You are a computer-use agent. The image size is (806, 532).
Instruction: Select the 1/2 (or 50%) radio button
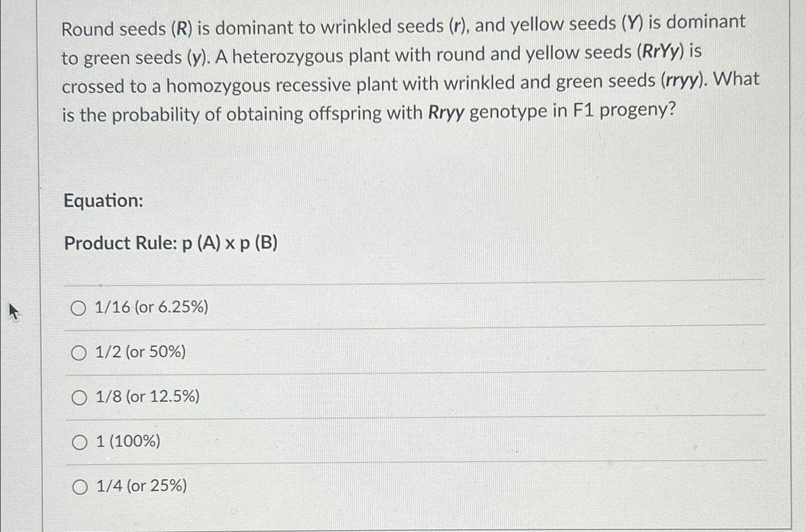[79, 353]
